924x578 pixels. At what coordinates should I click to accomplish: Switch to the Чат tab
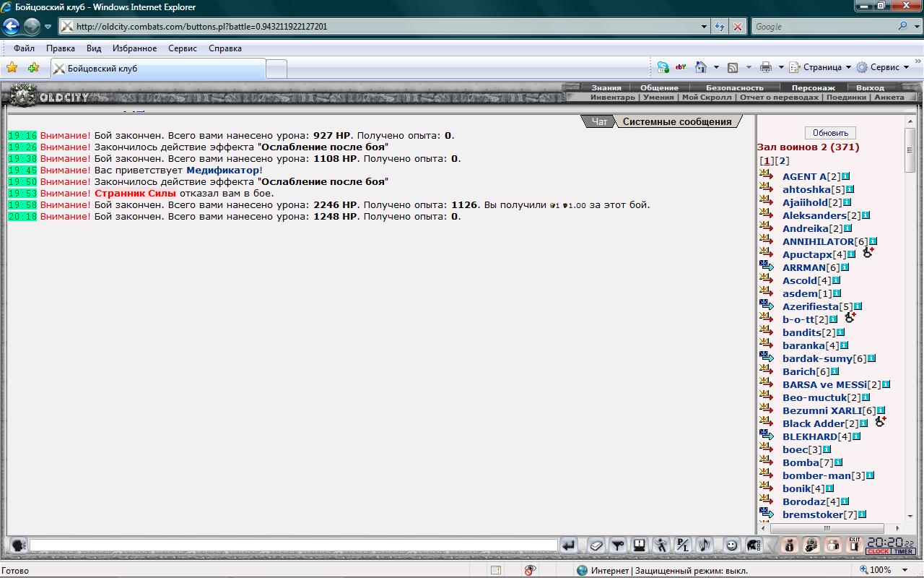[x=599, y=121]
